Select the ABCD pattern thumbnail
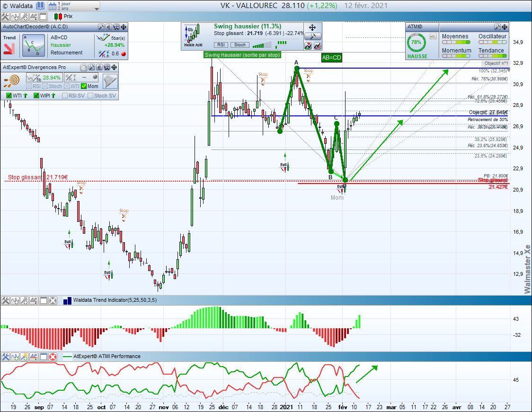Viewport: 532px width, 412px height. point(34,45)
